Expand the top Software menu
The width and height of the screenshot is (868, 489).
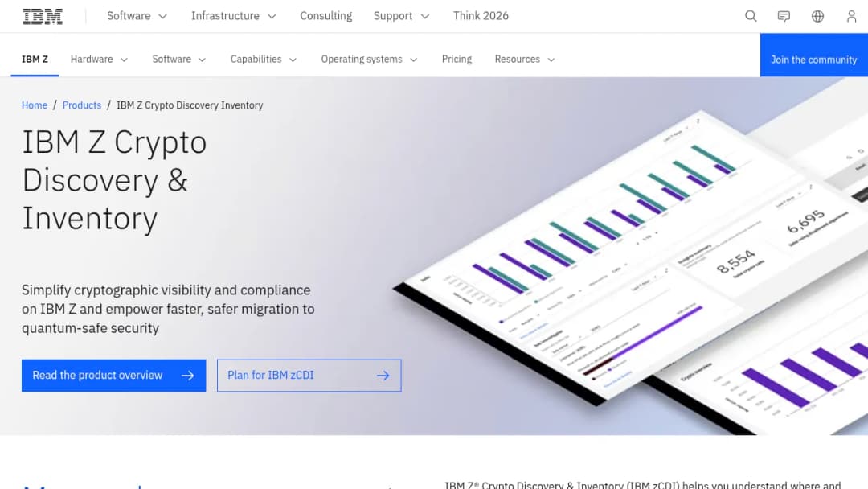tap(137, 16)
